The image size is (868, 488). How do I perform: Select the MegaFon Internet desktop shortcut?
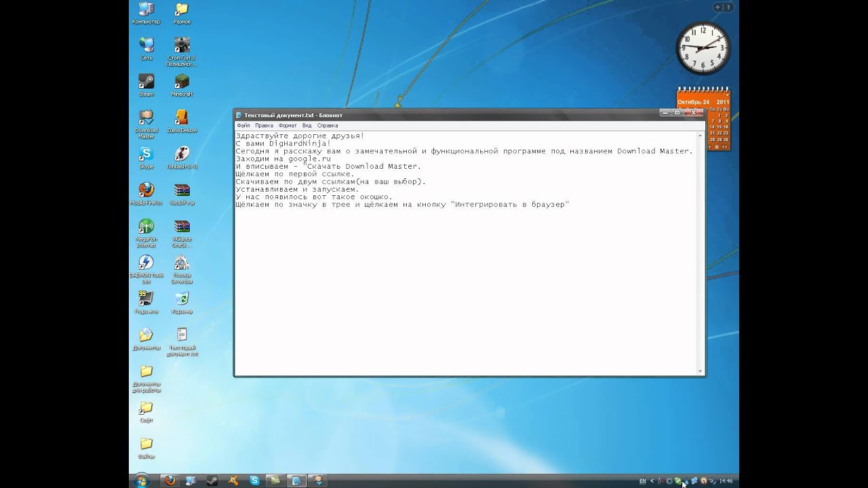click(146, 232)
